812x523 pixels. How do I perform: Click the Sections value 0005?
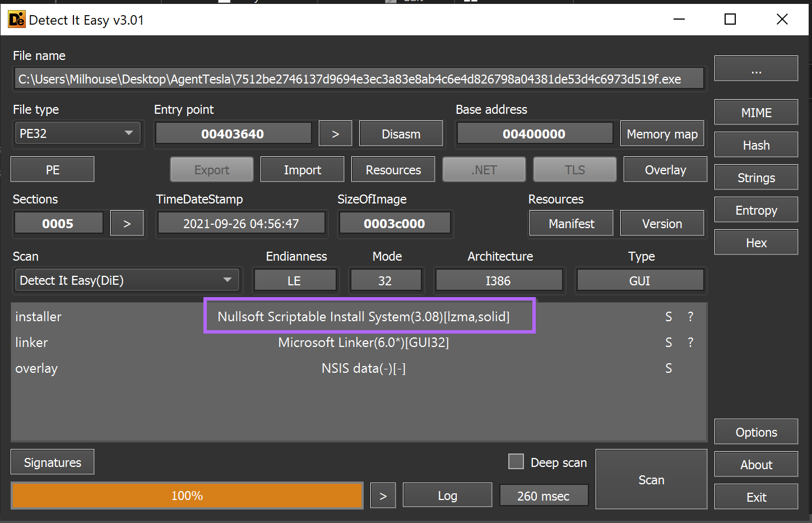[58, 223]
